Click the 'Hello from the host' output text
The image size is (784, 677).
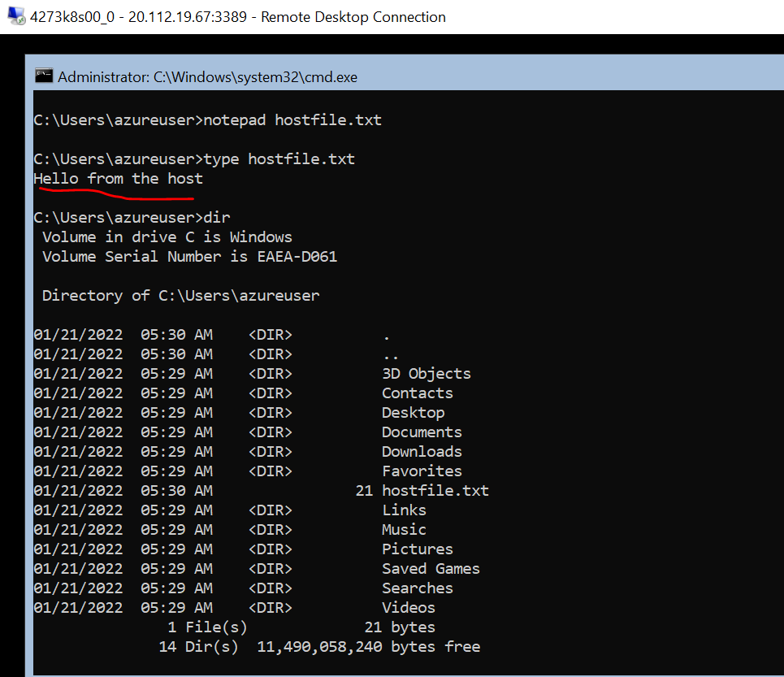(119, 179)
